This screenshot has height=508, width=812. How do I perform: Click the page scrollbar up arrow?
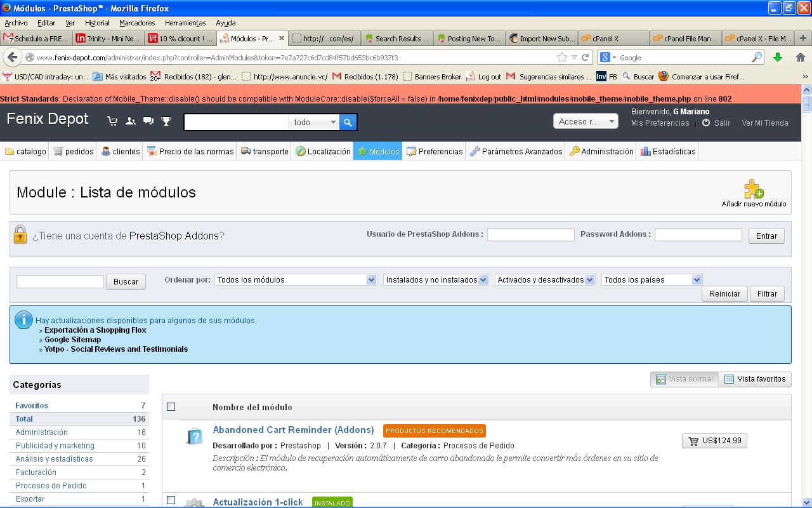[x=806, y=91]
